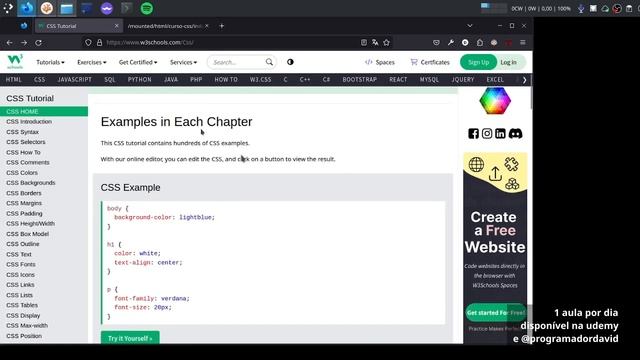Open the color picker hexagon
640x360 pixels.
click(495, 101)
